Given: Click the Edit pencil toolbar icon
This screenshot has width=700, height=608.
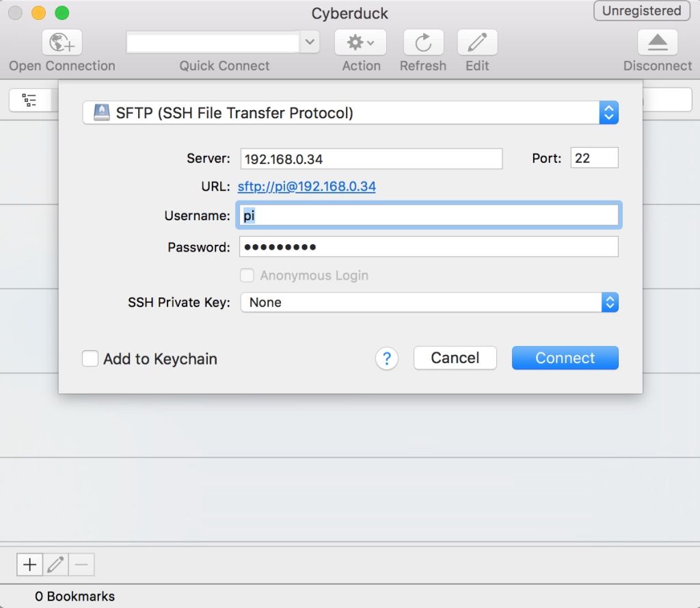Looking at the screenshot, I should pos(477,42).
